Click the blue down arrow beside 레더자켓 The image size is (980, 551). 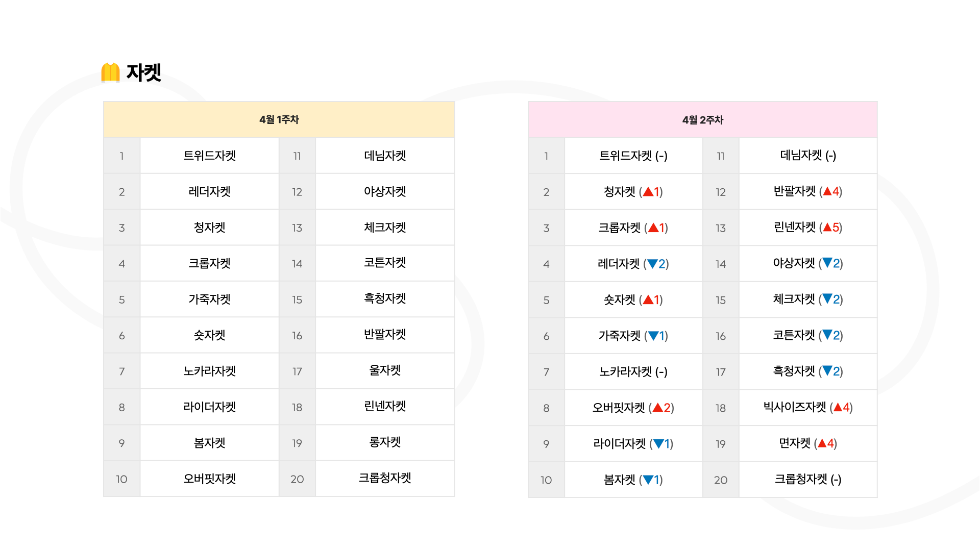652,264
